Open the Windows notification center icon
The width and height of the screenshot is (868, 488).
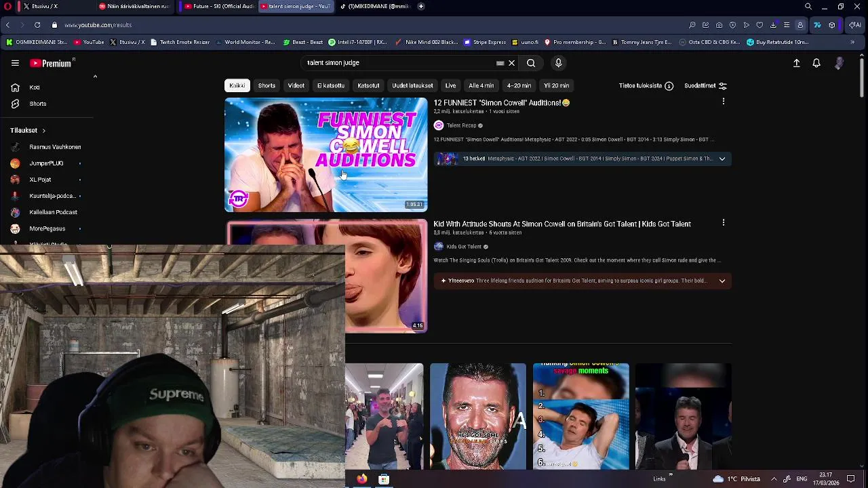point(851,479)
